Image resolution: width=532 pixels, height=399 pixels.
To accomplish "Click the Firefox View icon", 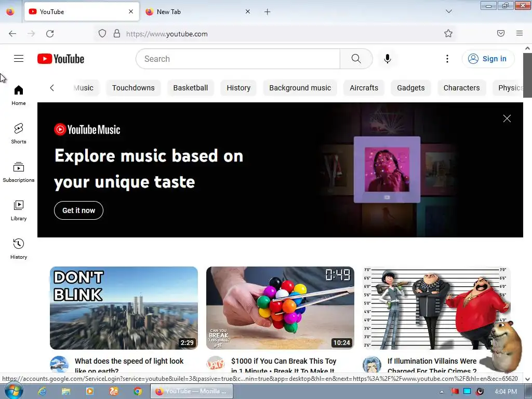I will pos(10,12).
